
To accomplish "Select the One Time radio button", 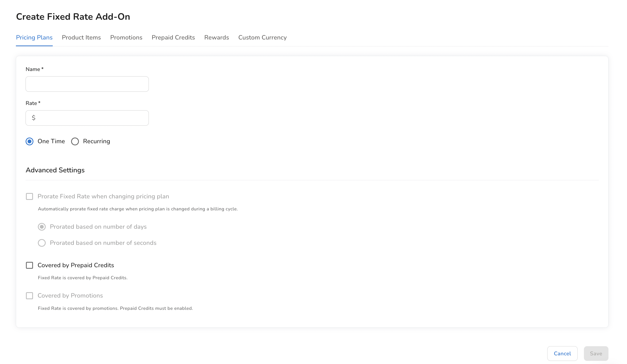I will pyautogui.click(x=30, y=141).
